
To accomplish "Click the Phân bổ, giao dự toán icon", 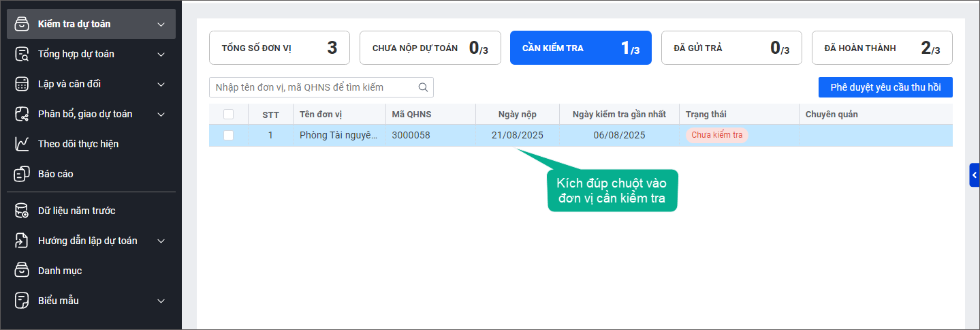I will pyautogui.click(x=22, y=114).
